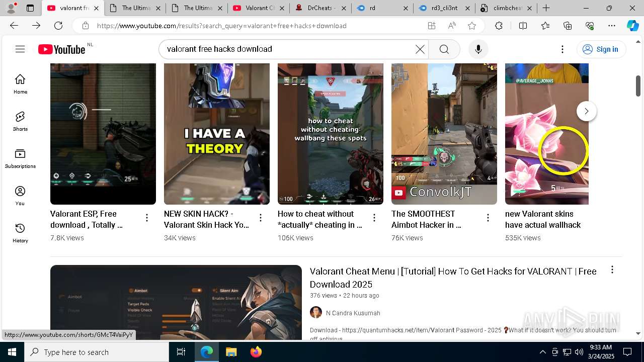This screenshot has height=362, width=644.
Task: Open options for SMOOTHEST Aimbot short
Action: [x=488, y=218]
